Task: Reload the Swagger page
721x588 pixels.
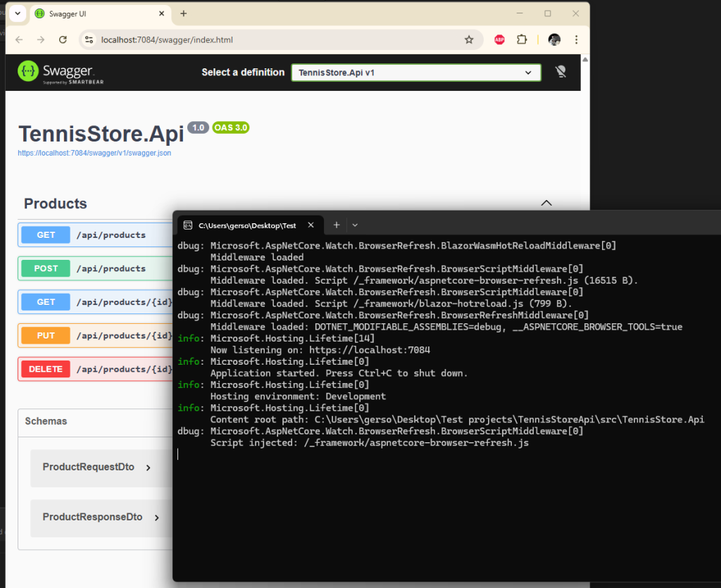Action: tap(63, 40)
